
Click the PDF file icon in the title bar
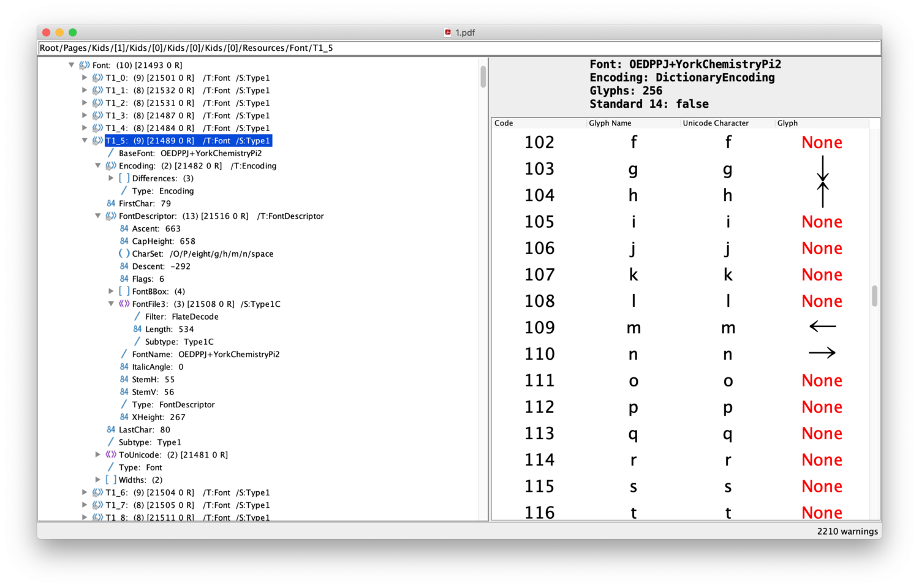448,32
